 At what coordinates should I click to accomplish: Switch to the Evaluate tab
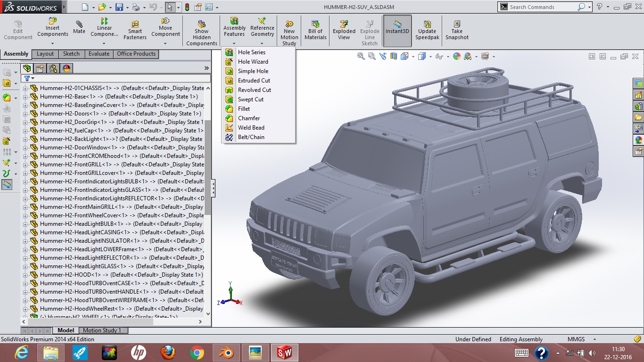[x=99, y=54]
